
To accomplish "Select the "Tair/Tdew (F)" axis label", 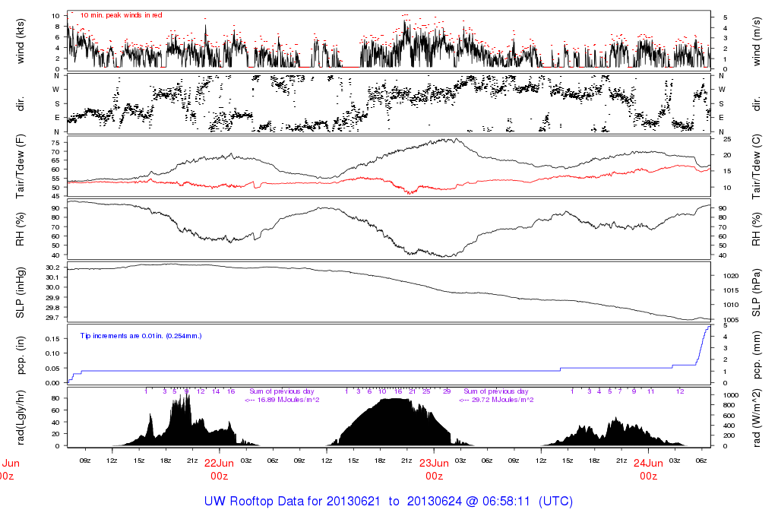I will pyautogui.click(x=21, y=166).
